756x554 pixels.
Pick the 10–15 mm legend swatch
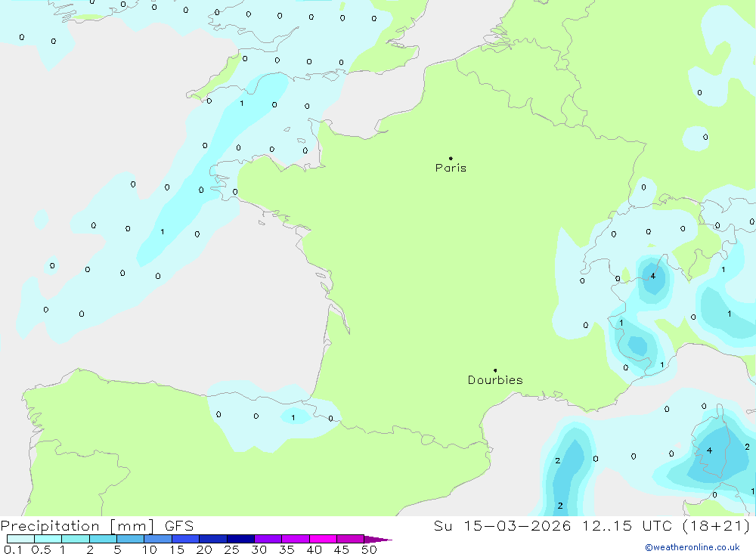[158, 539]
